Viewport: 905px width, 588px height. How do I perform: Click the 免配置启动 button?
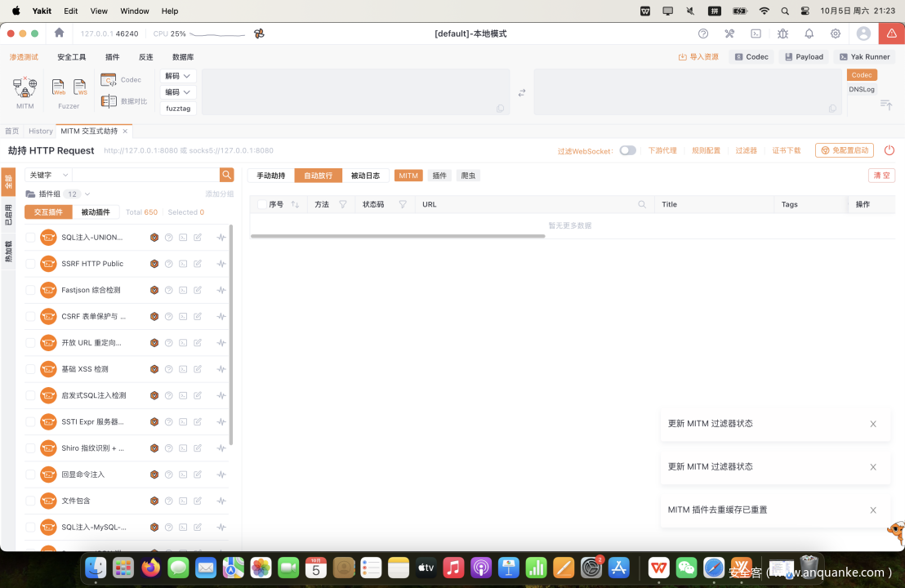click(x=845, y=150)
